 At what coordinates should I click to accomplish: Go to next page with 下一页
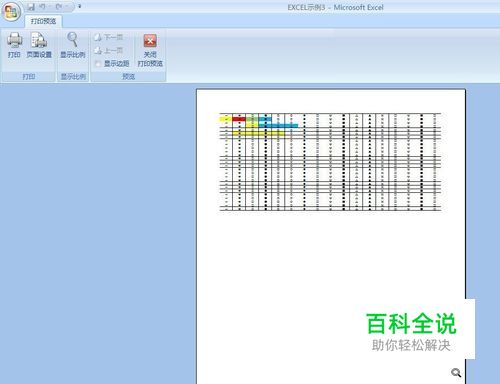coord(109,37)
